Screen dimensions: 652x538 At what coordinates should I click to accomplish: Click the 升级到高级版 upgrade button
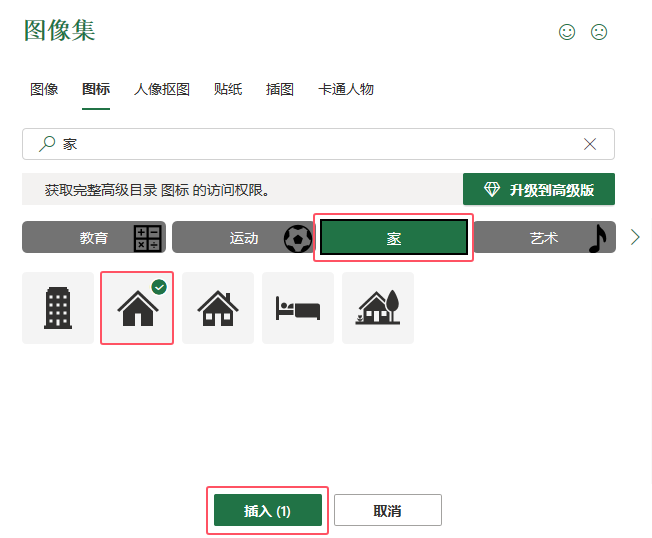[539, 189]
